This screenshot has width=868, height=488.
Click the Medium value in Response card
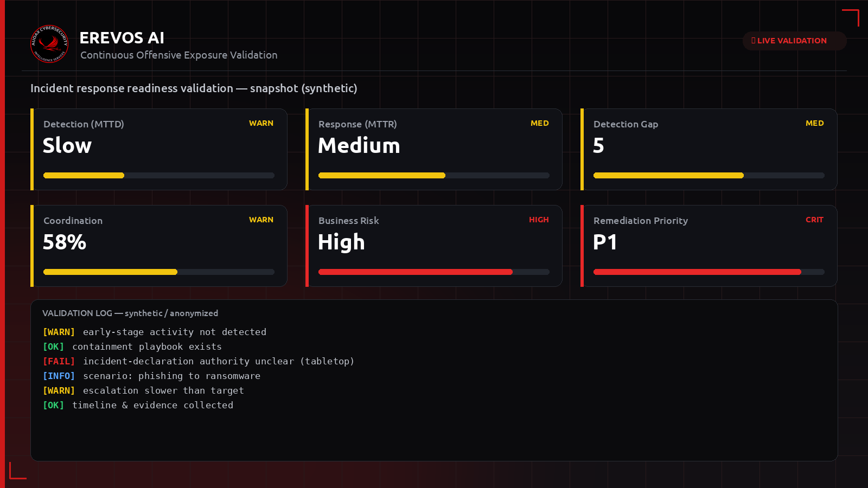[x=359, y=145]
